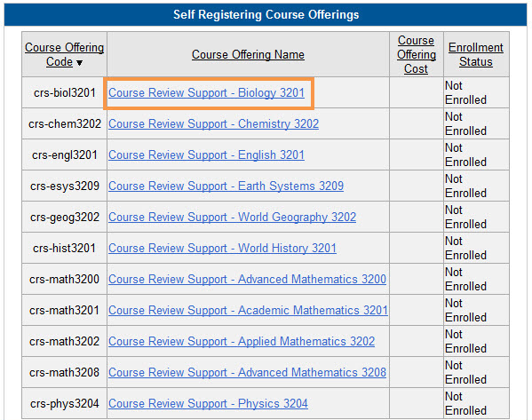Sort by Enrollment Status header

(x=476, y=55)
